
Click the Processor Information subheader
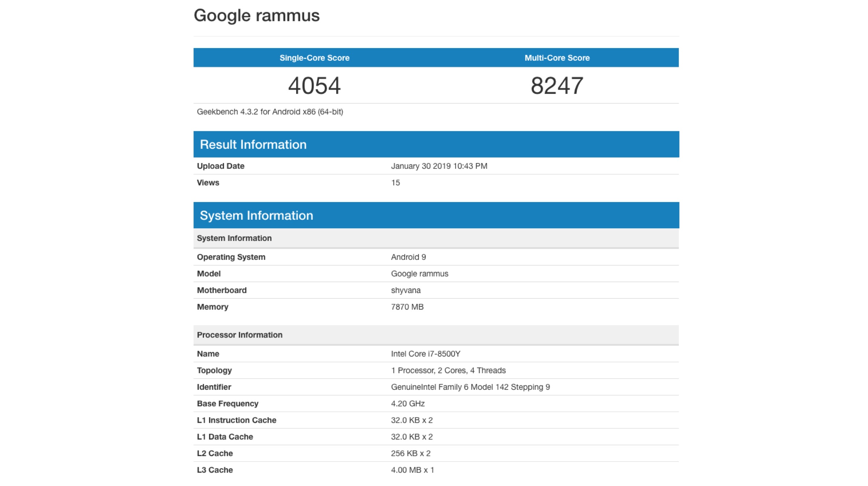[x=239, y=335]
